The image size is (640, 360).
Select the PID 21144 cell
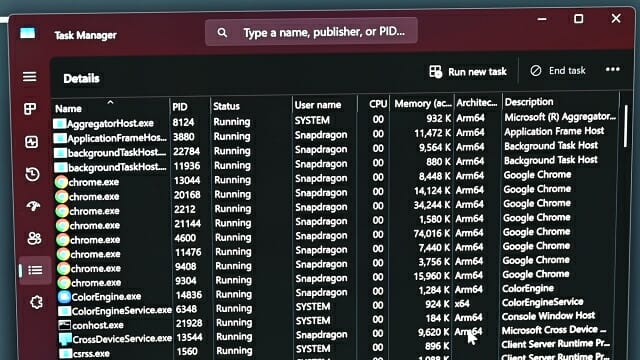tap(187, 224)
